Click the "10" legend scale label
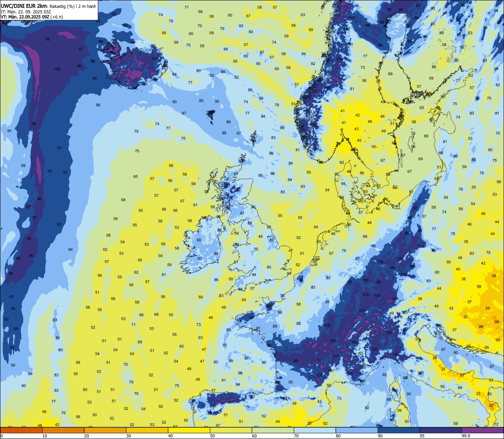 click(x=44, y=436)
